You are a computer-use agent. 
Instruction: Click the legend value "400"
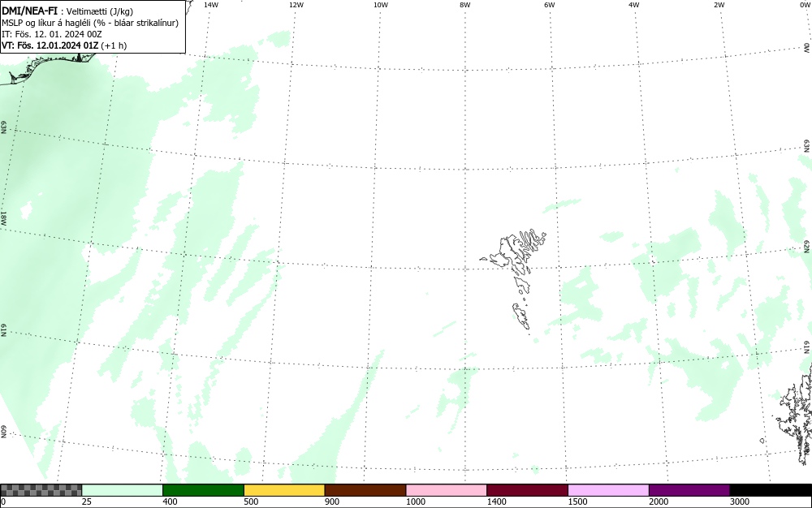(x=170, y=502)
